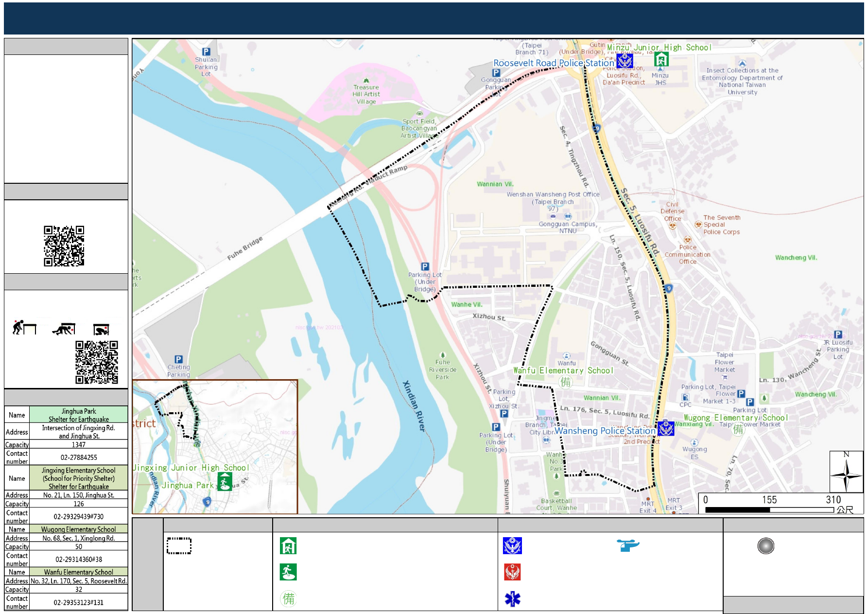Click the JR Luosifu Parking Lot P icon
The image size is (868, 614).
click(838, 334)
